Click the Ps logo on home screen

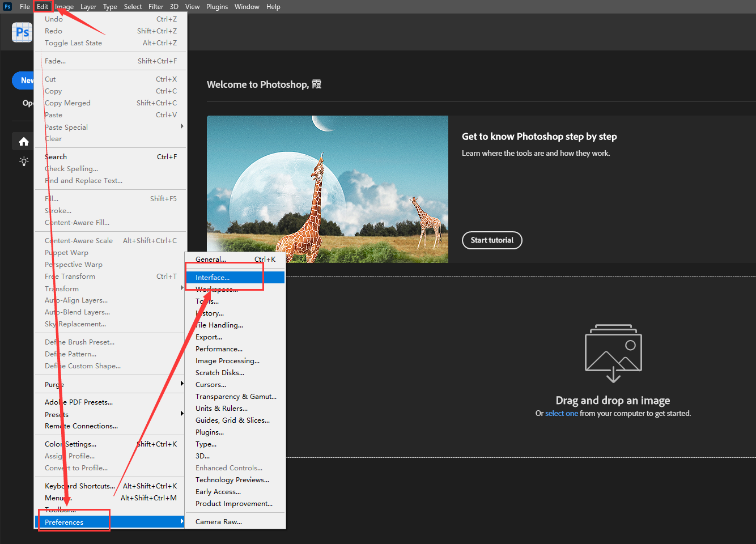click(x=22, y=32)
